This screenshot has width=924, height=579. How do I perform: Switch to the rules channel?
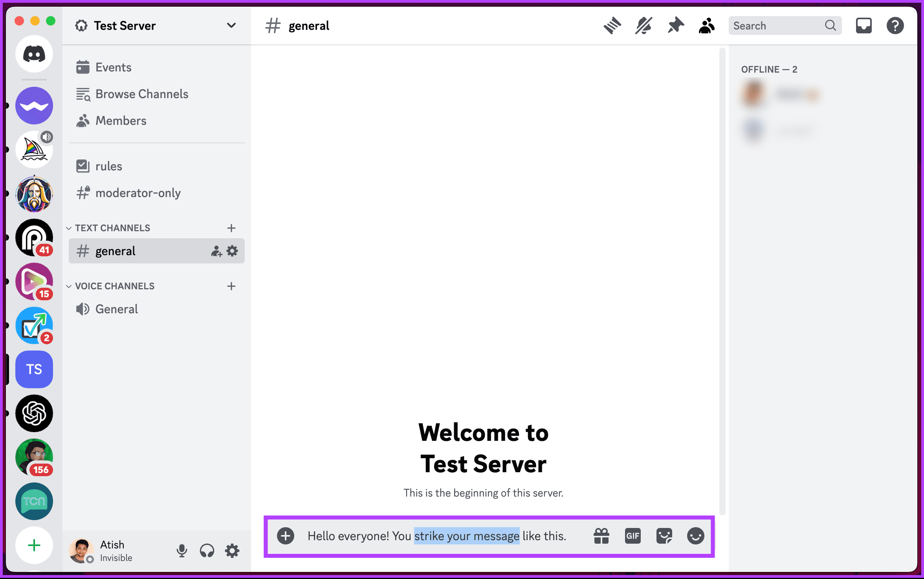(x=108, y=166)
